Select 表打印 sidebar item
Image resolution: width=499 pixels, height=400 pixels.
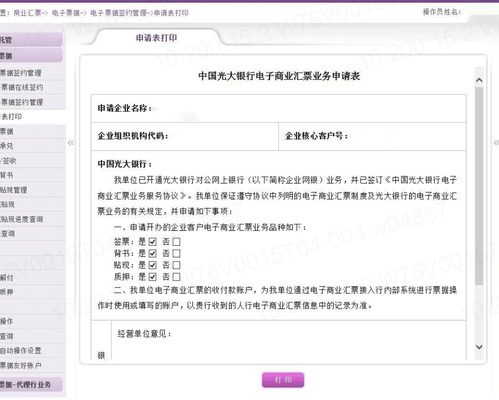coord(33,117)
